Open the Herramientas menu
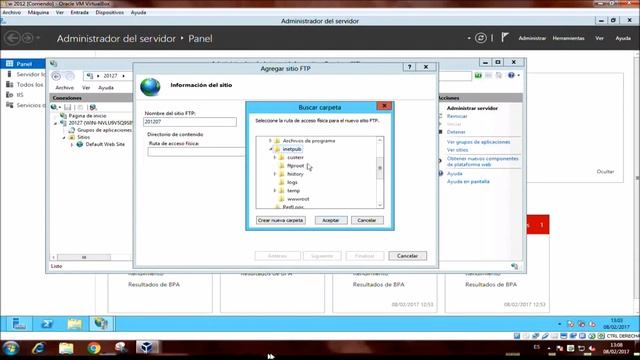This screenshot has height=360, width=640. point(568,38)
